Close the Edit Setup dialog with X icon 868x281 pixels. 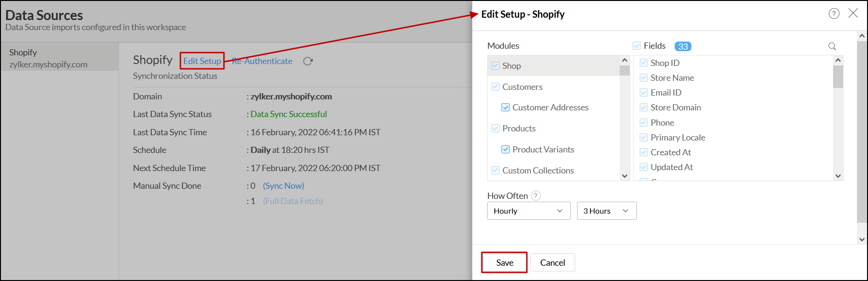[x=853, y=13]
